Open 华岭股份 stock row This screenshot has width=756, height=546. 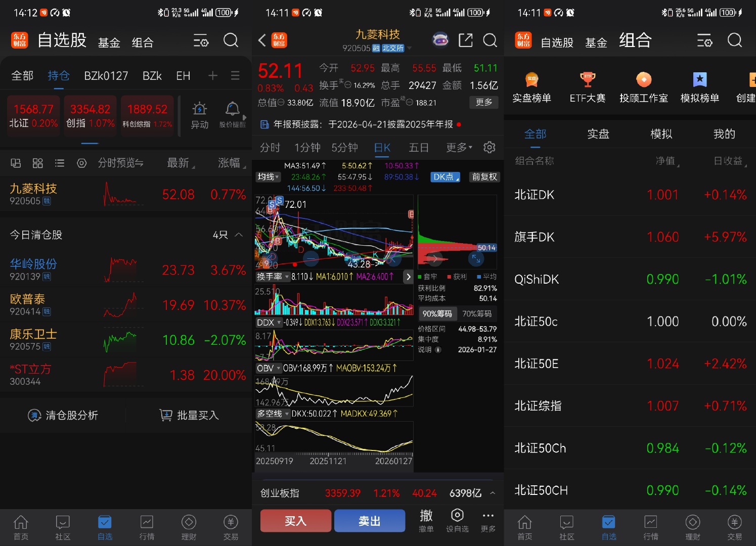(126, 270)
